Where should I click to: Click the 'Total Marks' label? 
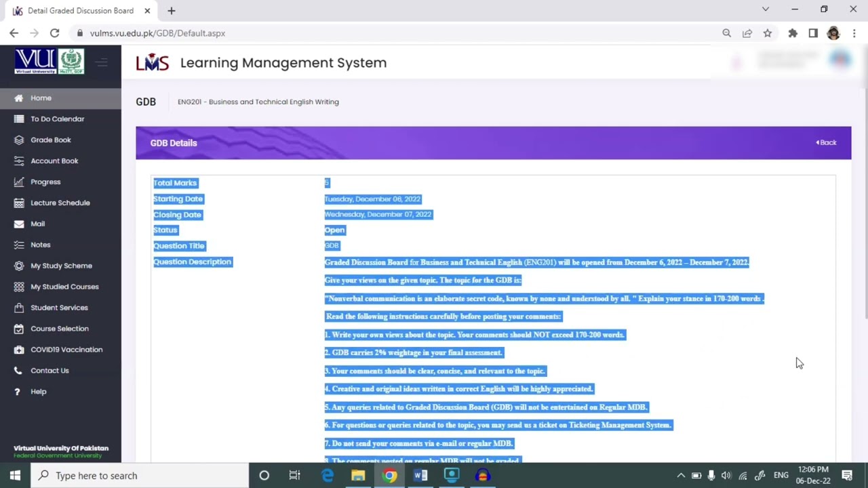click(x=175, y=183)
